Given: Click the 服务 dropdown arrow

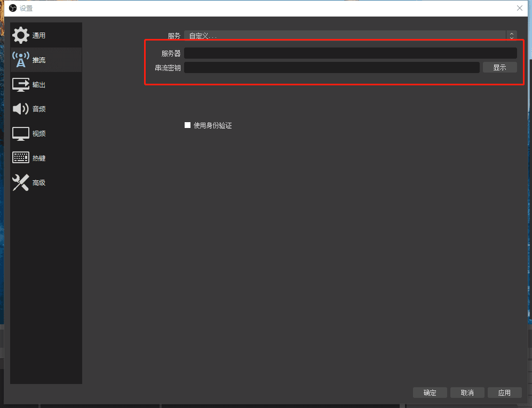Looking at the screenshot, I should pos(512,36).
